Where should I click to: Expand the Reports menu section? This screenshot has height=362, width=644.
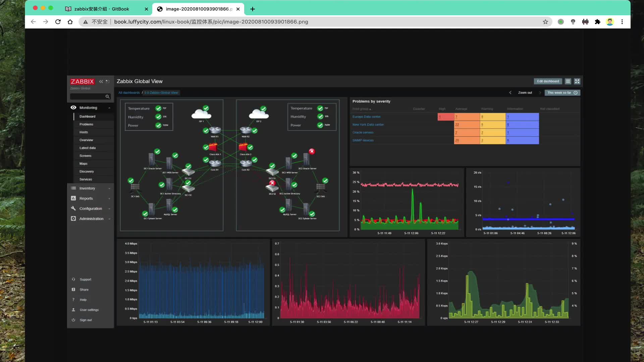coord(109,199)
